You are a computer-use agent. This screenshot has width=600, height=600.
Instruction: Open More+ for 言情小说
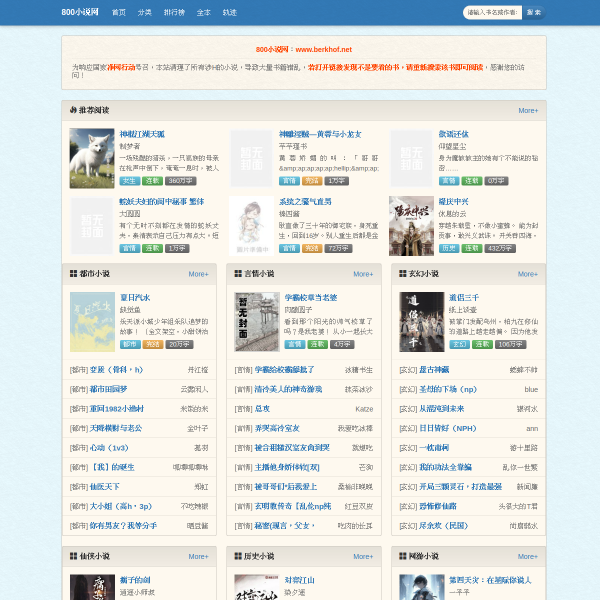pyautogui.click(x=363, y=274)
